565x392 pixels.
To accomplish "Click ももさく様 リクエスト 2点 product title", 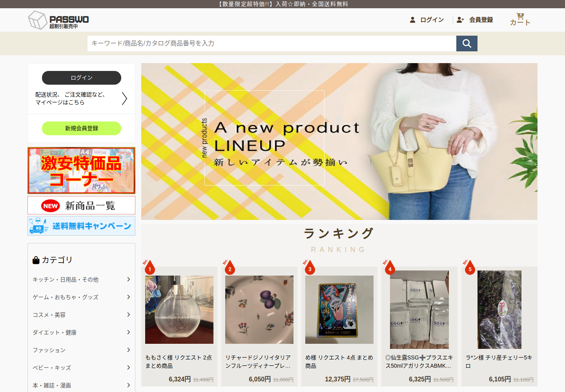I will point(179,361).
